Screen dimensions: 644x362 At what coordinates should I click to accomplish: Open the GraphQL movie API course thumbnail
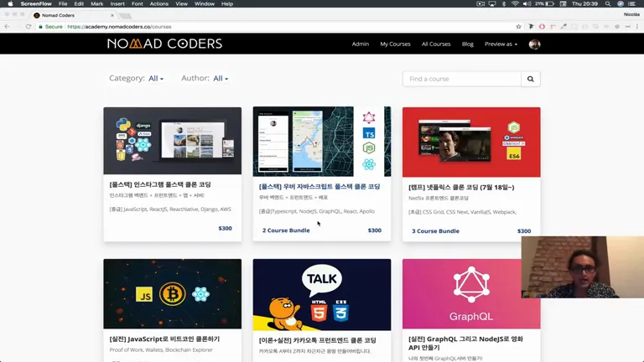(x=471, y=294)
